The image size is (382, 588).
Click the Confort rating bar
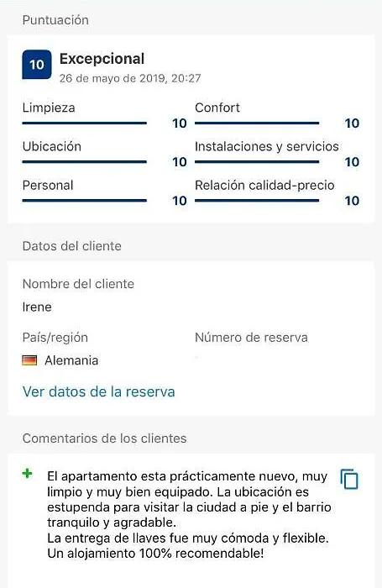pos(257,123)
